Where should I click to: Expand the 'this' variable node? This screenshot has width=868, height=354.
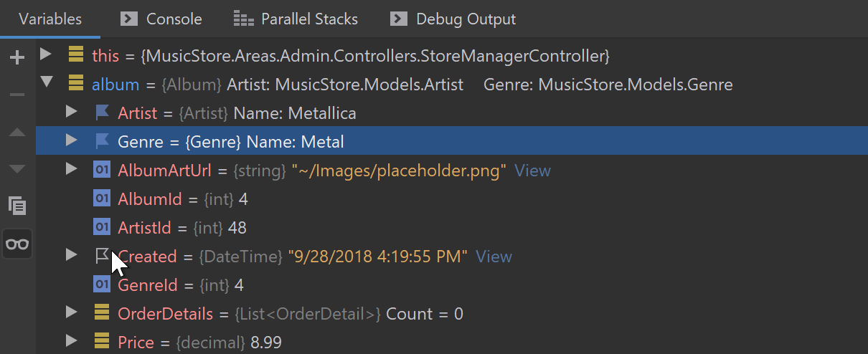coord(46,54)
